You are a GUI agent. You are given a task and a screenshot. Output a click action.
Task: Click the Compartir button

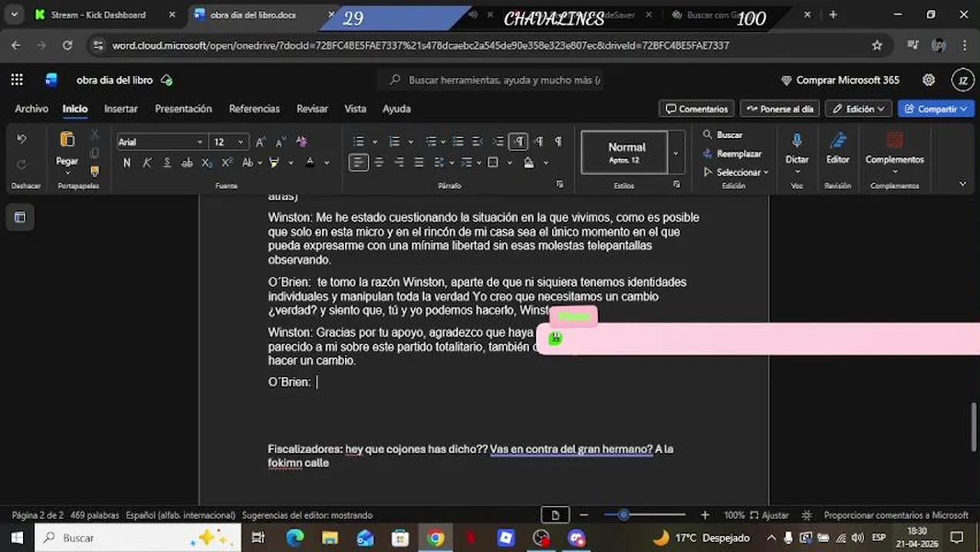tap(936, 109)
